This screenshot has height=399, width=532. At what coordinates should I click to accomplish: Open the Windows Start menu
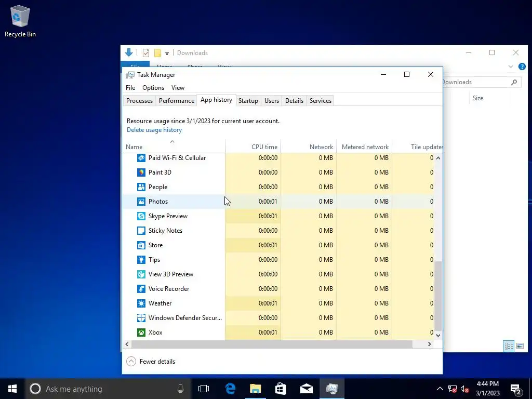pyautogui.click(x=12, y=389)
